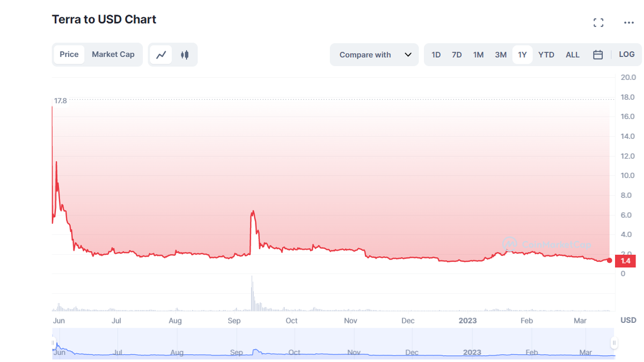This screenshot has height=362, width=644.
Task: Select the ALL time range
Action: click(x=573, y=55)
